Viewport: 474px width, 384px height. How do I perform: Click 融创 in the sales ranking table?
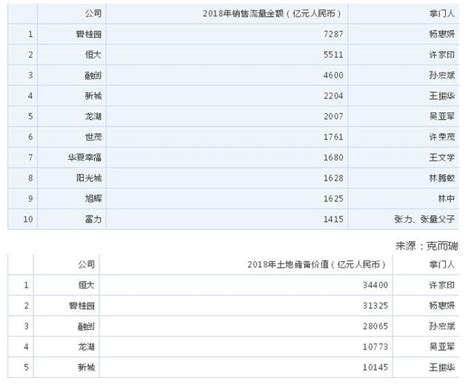click(x=93, y=75)
